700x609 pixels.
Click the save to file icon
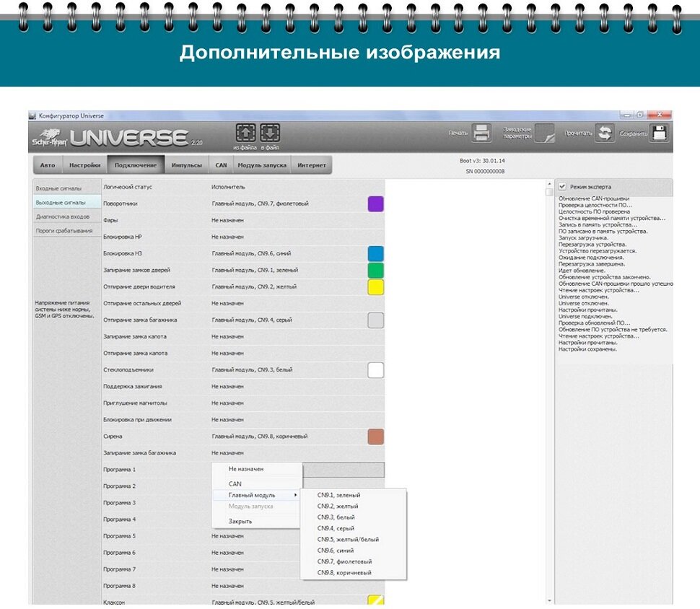tap(270, 133)
